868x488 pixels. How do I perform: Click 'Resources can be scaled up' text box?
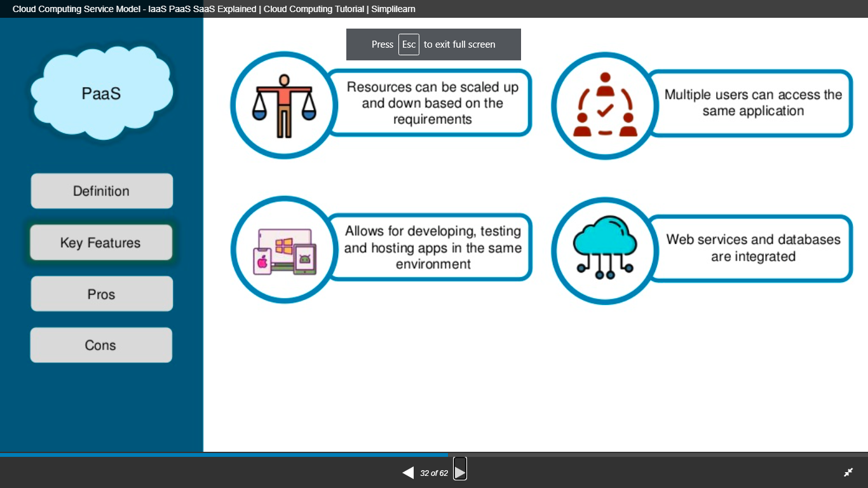(430, 103)
